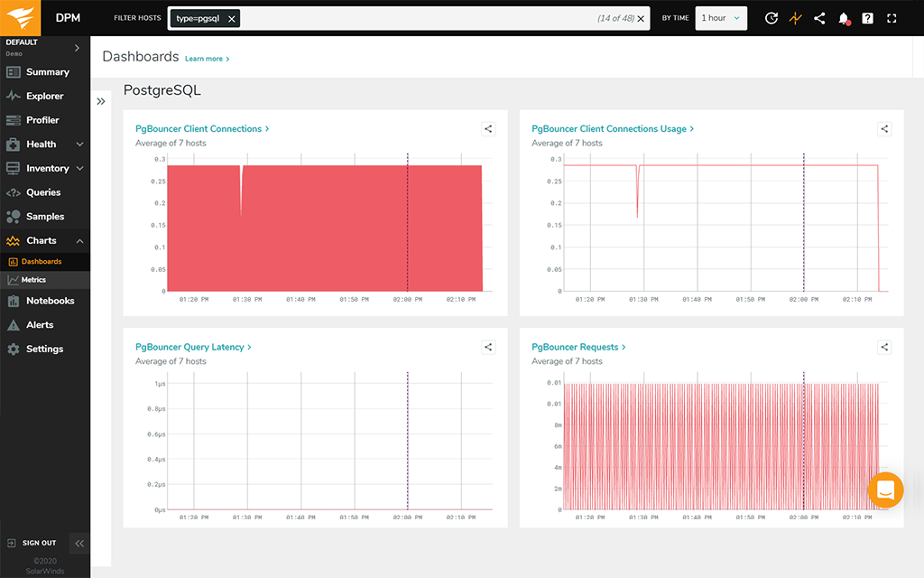Click the refresh icon in top bar

click(771, 18)
